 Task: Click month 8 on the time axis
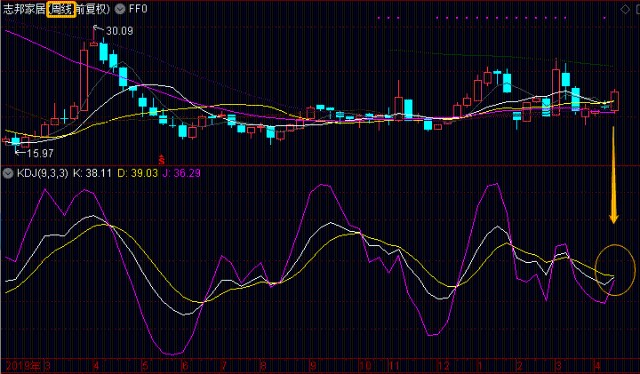tap(264, 365)
